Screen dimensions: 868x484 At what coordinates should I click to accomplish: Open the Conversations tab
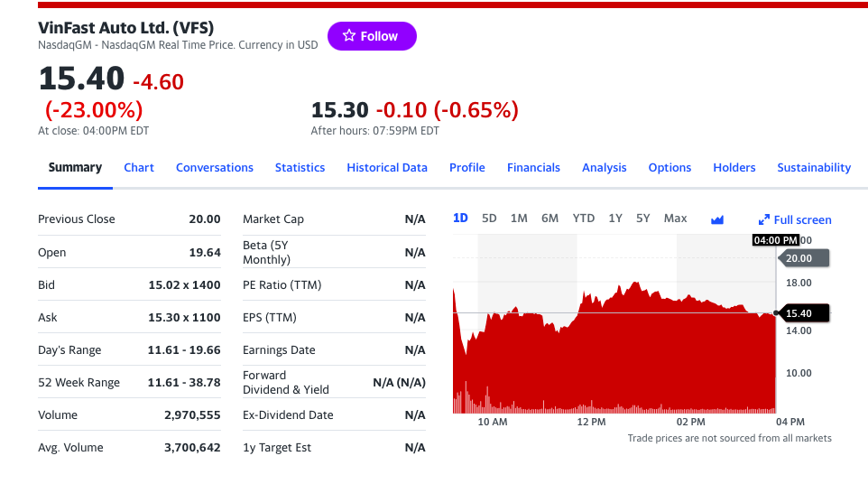(x=215, y=167)
